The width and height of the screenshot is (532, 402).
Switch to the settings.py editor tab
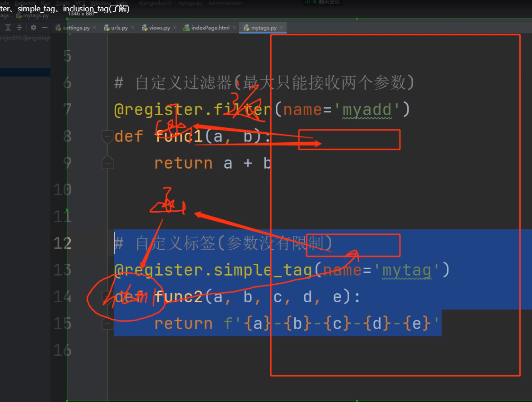[75, 28]
